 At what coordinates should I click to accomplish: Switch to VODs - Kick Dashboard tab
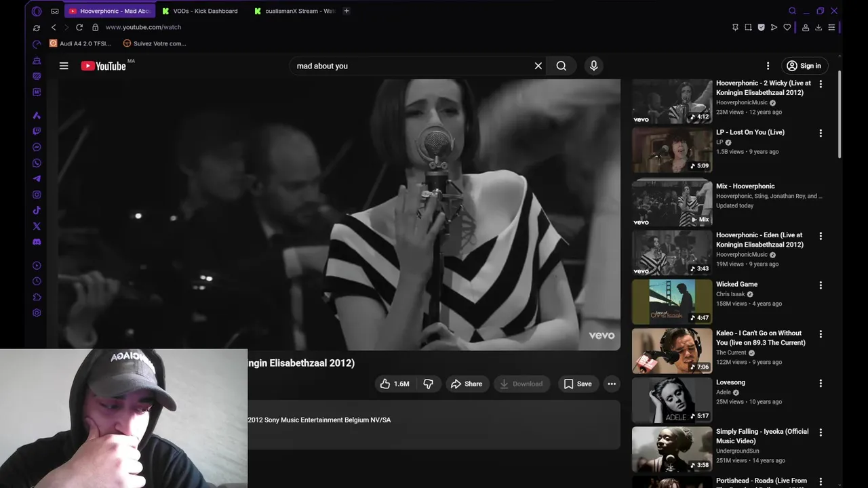(200, 11)
